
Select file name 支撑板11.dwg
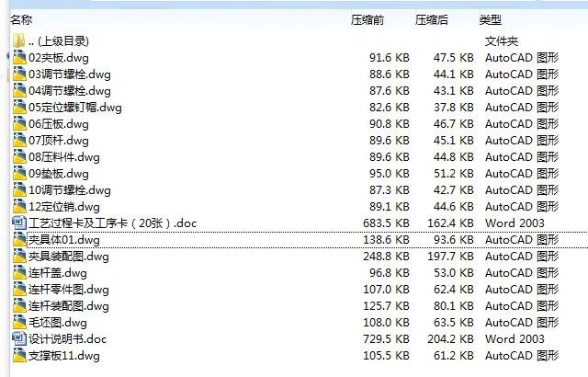[x=64, y=355]
